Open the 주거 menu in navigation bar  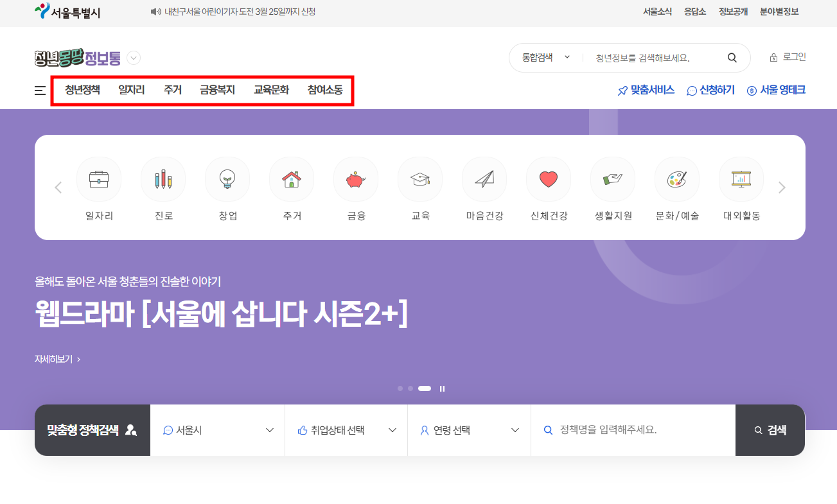point(173,90)
